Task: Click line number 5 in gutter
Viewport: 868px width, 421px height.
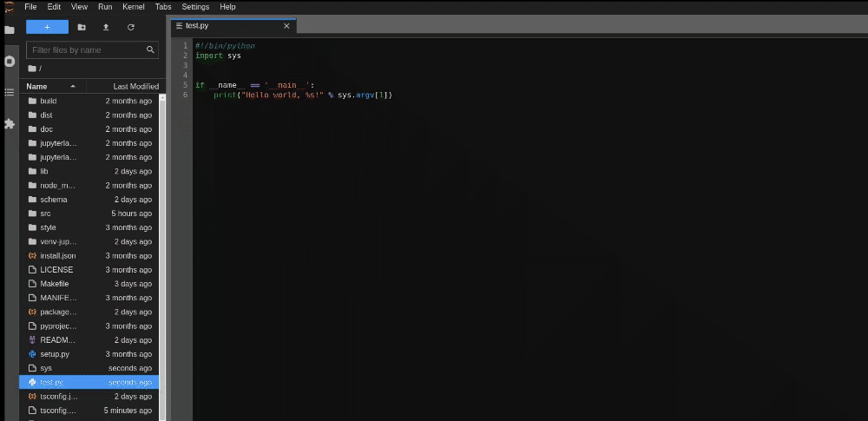Action: tap(185, 85)
